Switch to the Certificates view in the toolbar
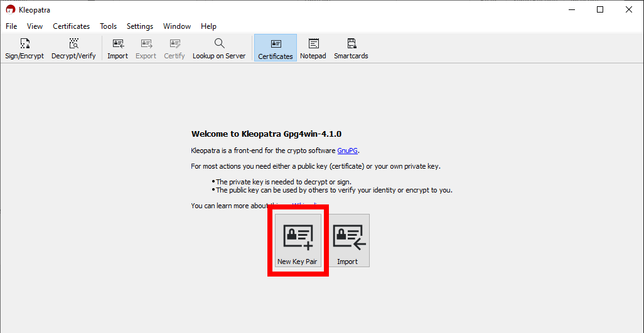The width and height of the screenshot is (644, 333). tap(276, 48)
